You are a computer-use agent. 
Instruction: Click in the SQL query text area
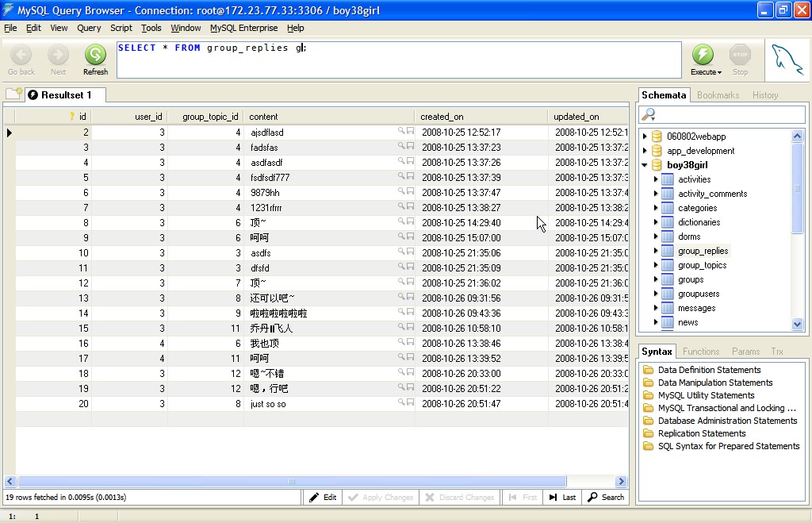click(x=399, y=60)
